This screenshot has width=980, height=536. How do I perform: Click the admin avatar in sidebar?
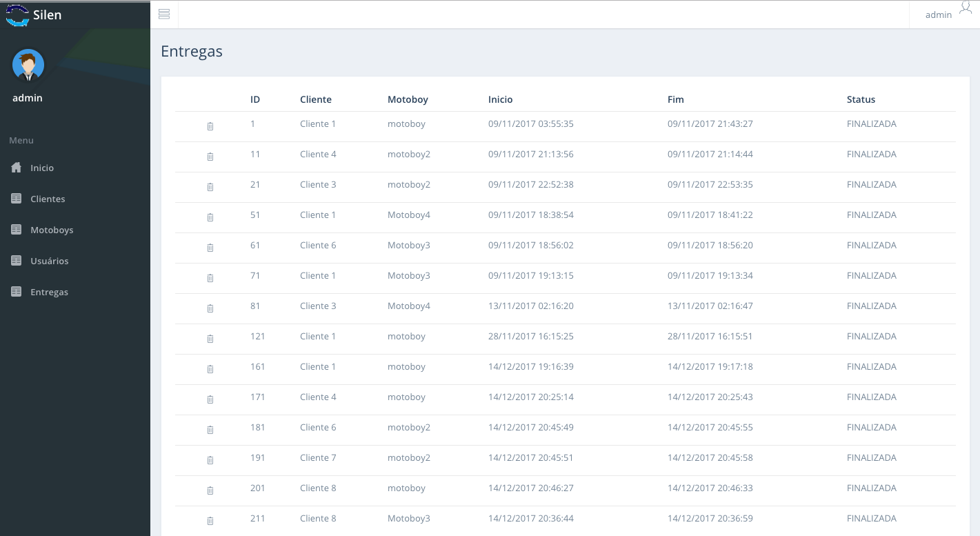tap(28, 66)
